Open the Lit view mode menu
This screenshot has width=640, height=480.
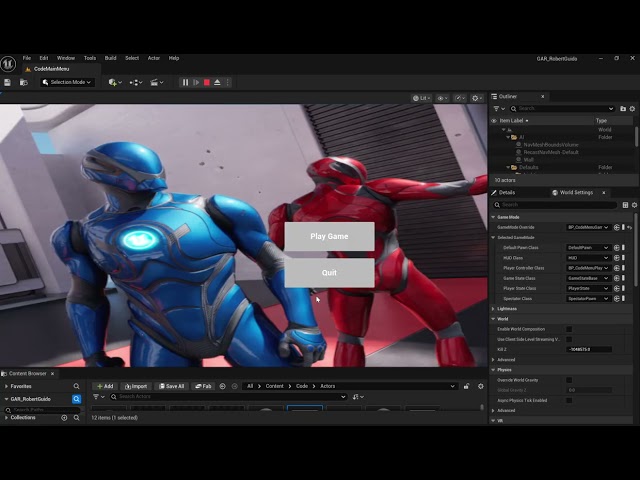pyautogui.click(x=422, y=98)
